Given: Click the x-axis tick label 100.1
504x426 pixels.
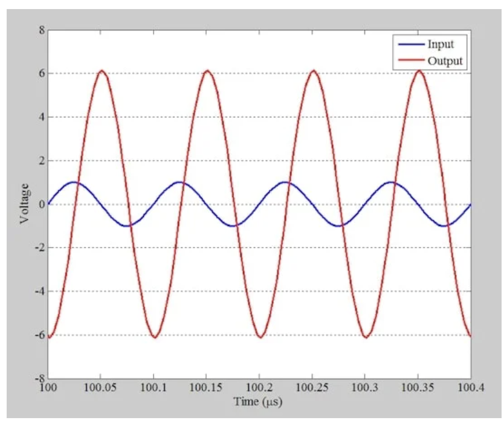Looking at the screenshot, I should (x=153, y=388).
